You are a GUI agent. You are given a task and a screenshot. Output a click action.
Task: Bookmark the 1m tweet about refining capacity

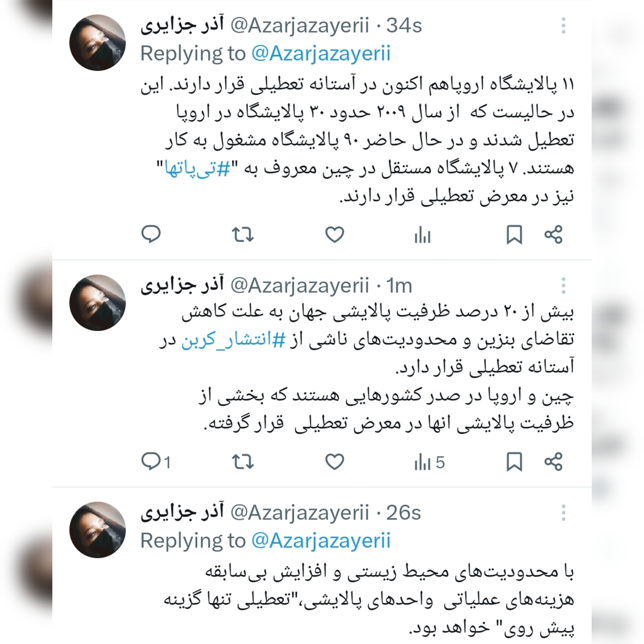[514, 462]
